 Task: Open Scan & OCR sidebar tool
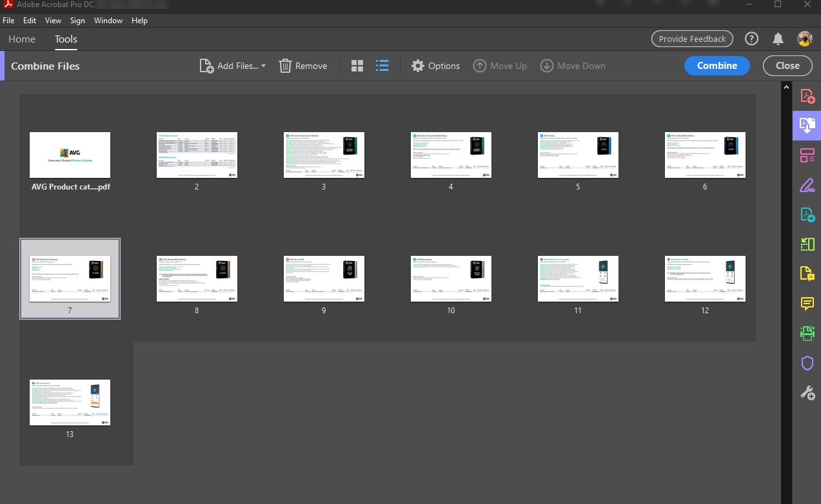click(x=807, y=333)
